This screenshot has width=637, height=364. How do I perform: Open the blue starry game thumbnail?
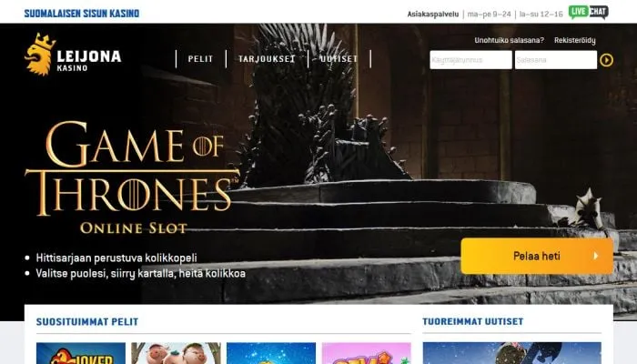[271, 353]
